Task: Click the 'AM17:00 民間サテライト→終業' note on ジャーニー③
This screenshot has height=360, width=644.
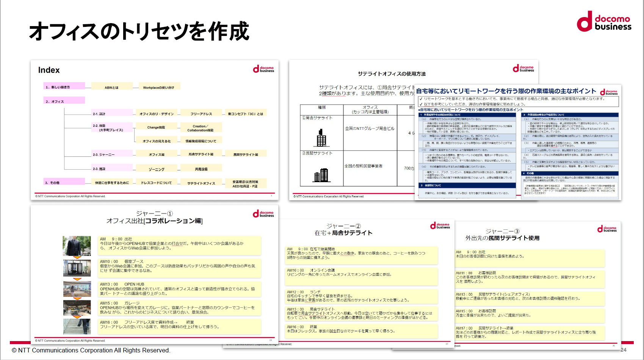Action: click(x=530, y=332)
